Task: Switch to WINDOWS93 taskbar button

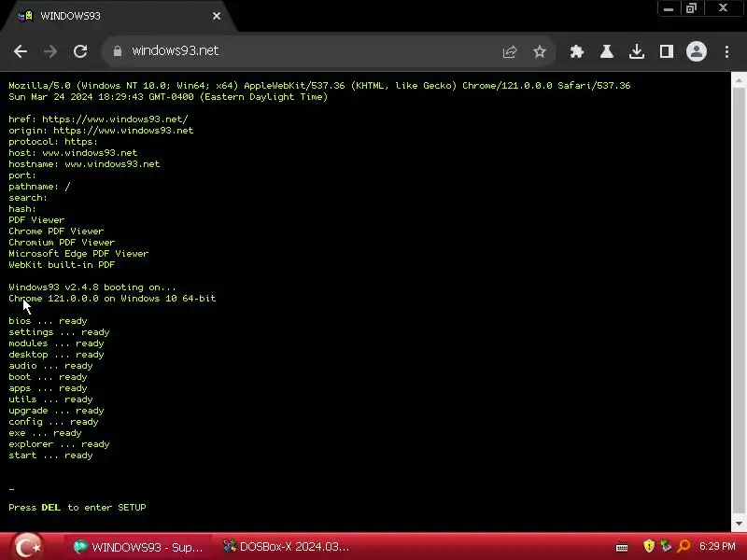Action: pyautogui.click(x=139, y=547)
